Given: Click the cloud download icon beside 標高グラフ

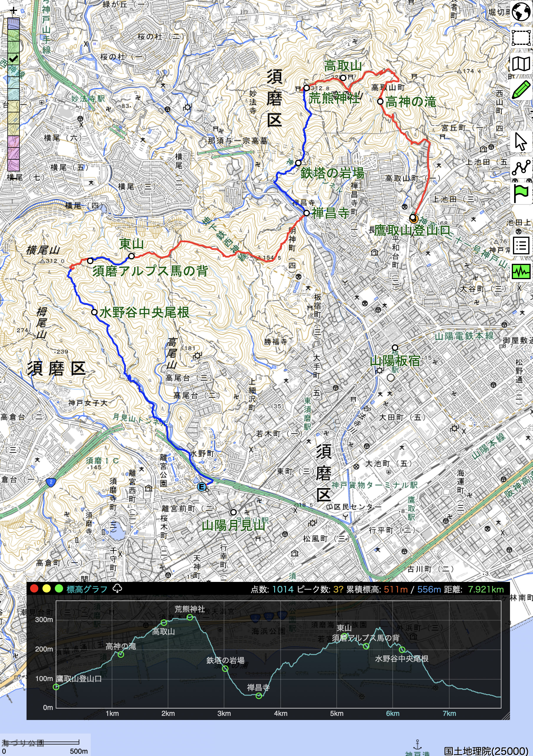Looking at the screenshot, I should (117, 588).
